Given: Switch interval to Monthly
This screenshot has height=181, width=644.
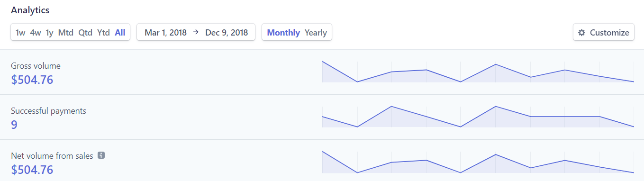Looking at the screenshot, I should (283, 33).
